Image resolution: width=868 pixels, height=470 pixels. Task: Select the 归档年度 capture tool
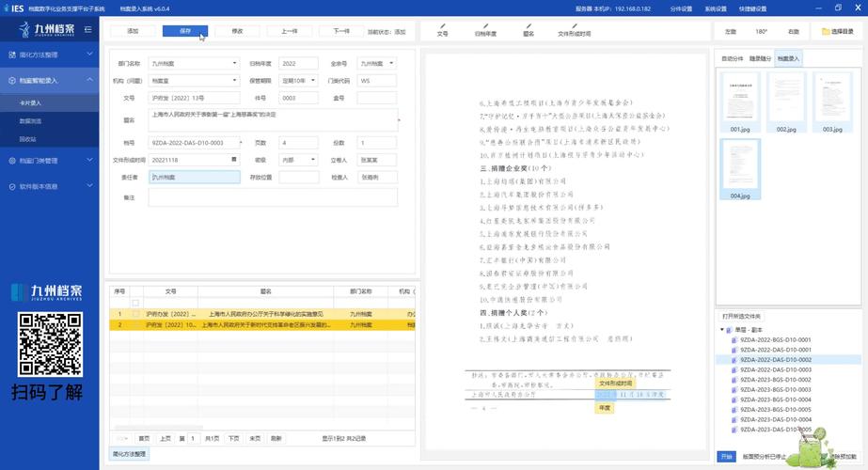tap(485, 31)
